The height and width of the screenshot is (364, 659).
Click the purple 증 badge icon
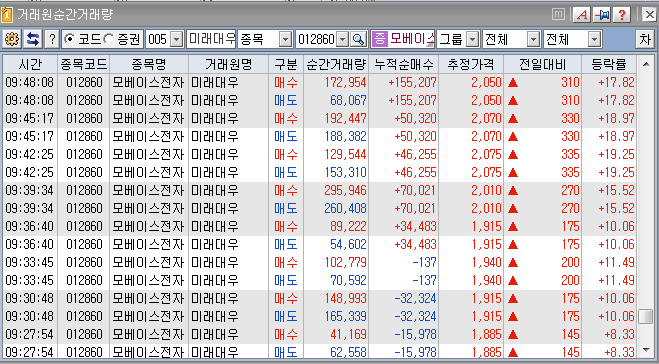(379, 40)
